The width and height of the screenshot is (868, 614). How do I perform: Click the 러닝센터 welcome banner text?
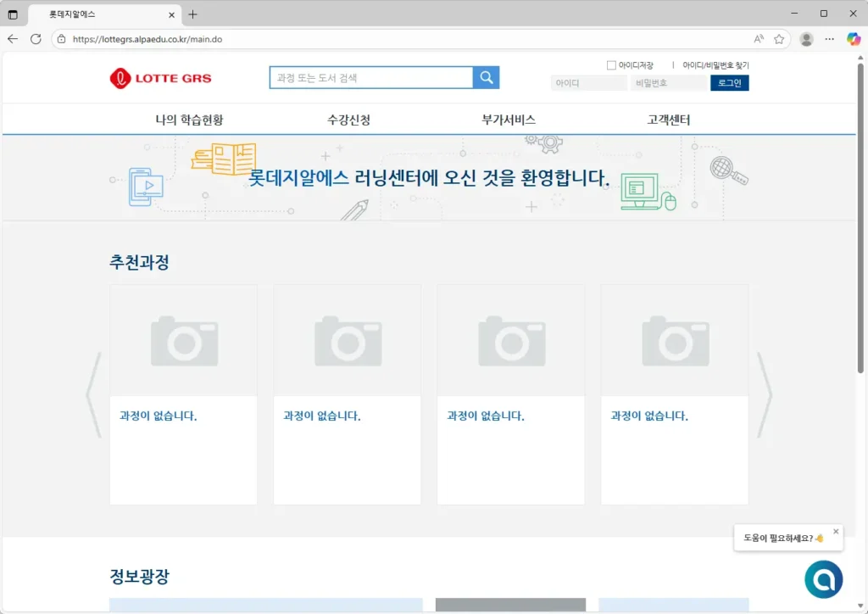click(429, 178)
